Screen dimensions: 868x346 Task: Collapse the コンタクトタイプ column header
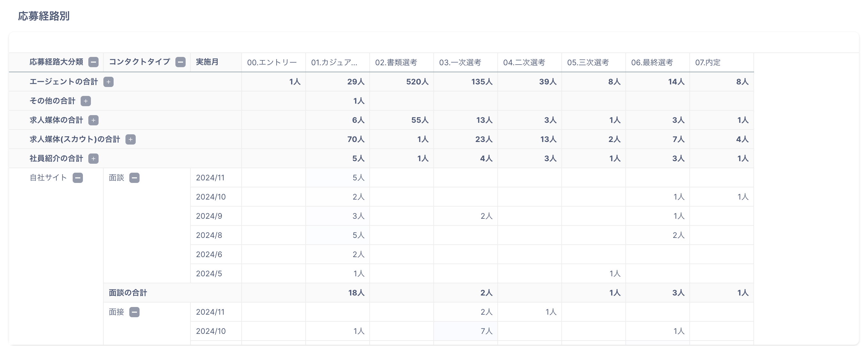(180, 62)
